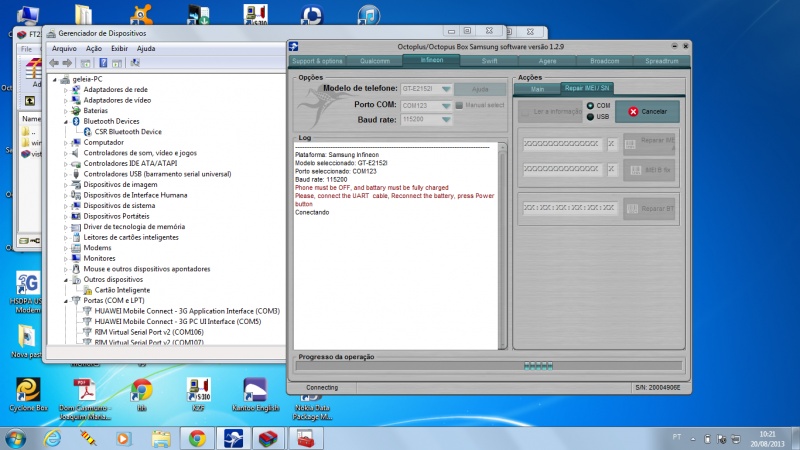Click the Progresso da operação progress bar
This screenshot has width=800, height=450.
pos(489,365)
